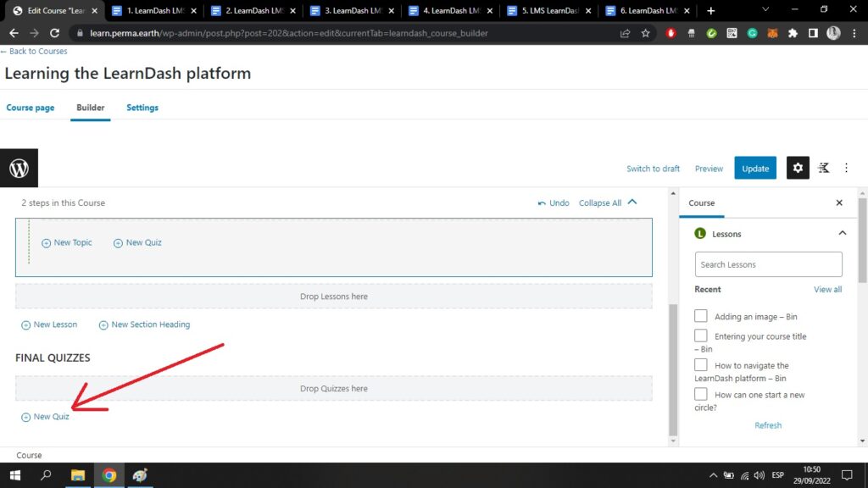Collapse all course steps
This screenshot has height=488, width=868.
pos(608,203)
